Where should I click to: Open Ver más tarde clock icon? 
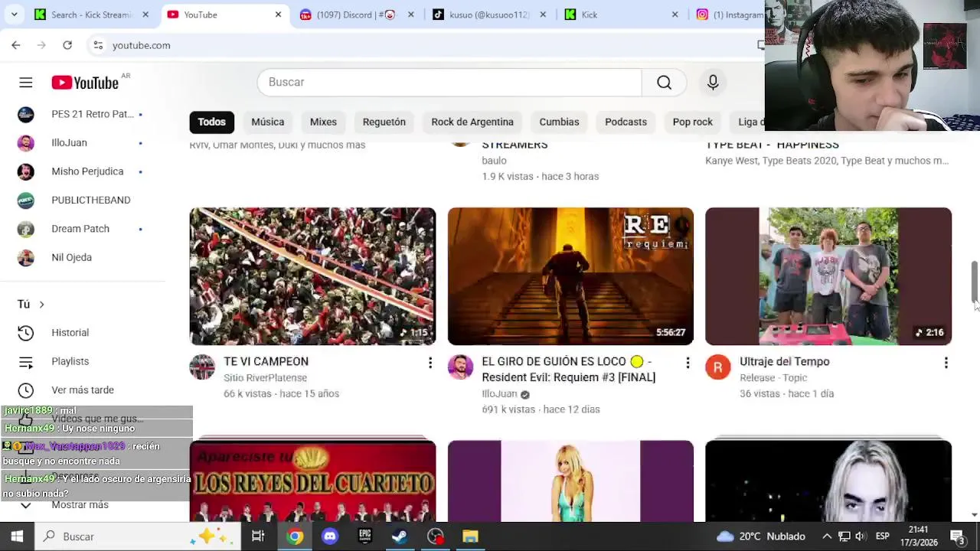click(x=26, y=390)
